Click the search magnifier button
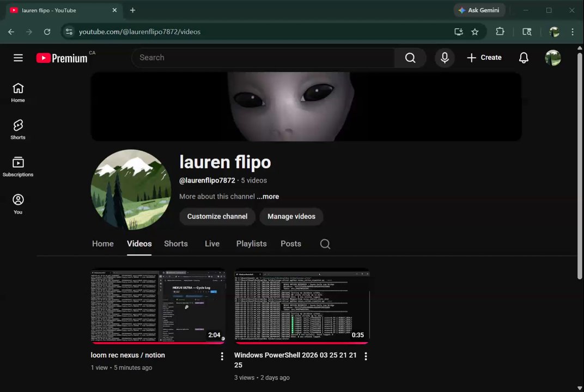 pyautogui.click(x=410, y=58)
